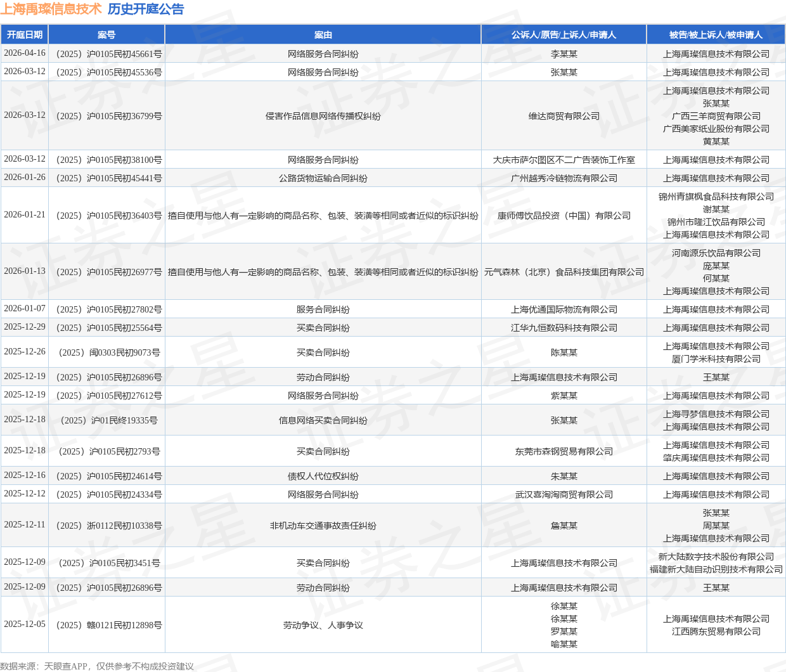Select date cell 2026-01-26

click(x=25, y=178)
